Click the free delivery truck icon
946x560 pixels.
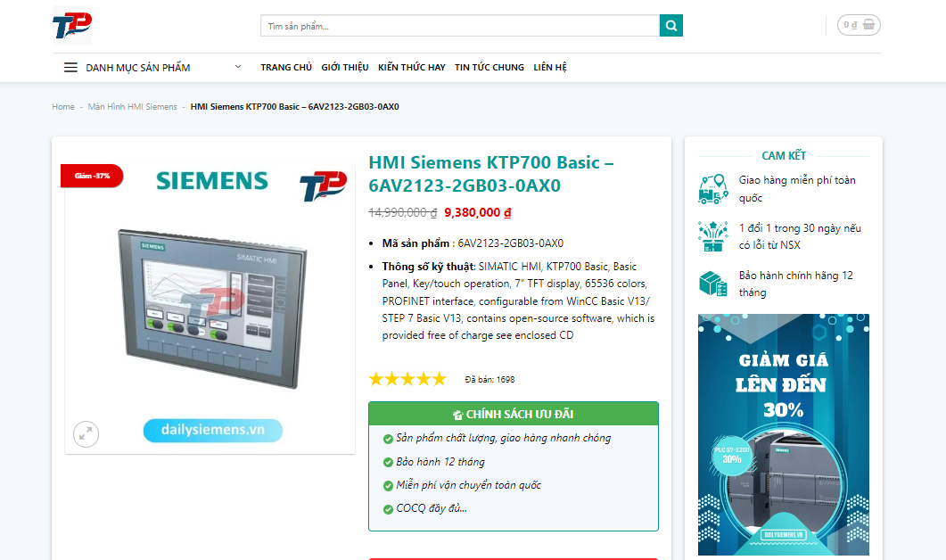tap(713, 189)
